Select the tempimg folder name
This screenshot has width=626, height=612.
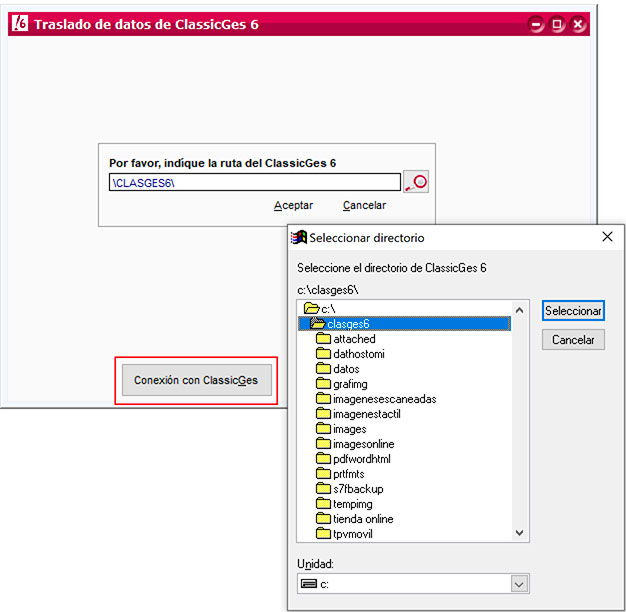tap(353, 504)
